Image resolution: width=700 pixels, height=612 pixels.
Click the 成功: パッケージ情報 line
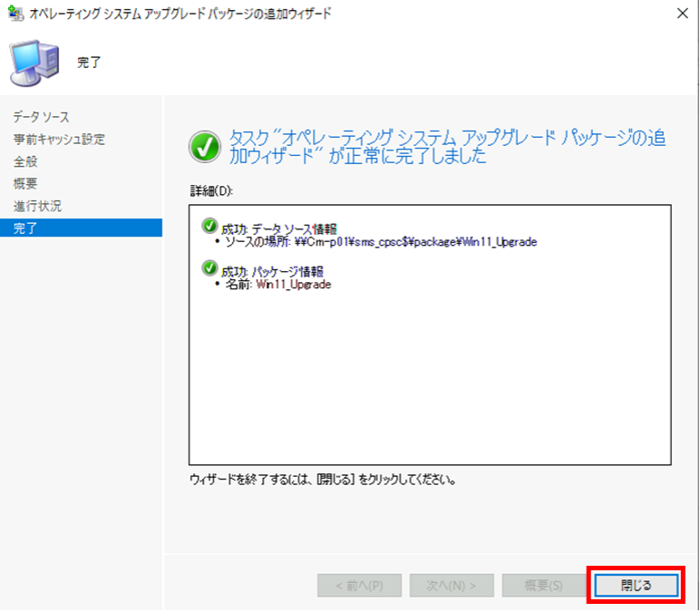(x=272, y=271)
